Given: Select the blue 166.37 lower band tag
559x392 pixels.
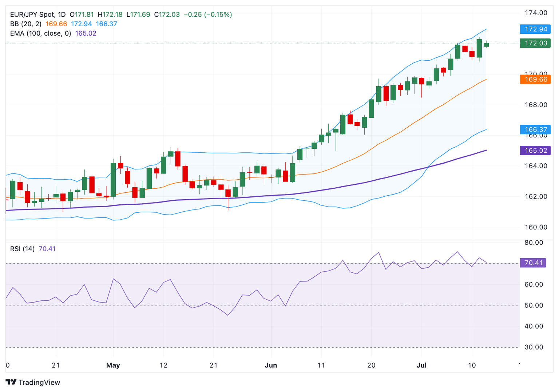Looking at the screenshot, I should pyautogui.click(x=535, y=129).
